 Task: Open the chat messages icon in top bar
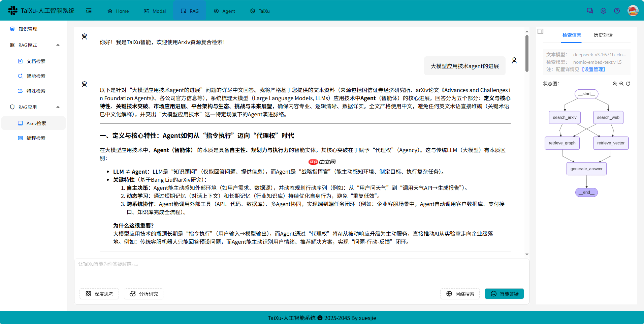point(590,10)
